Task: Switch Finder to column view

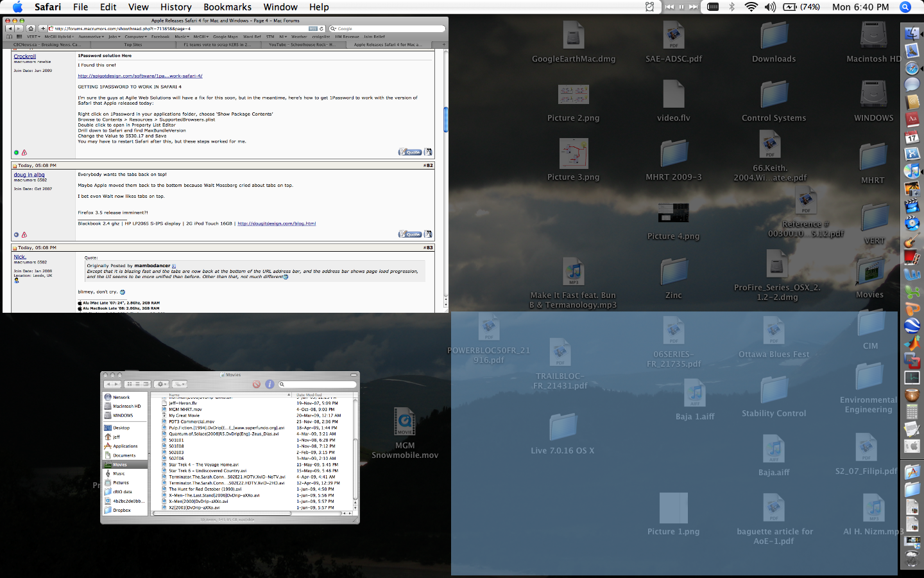Action: [146, 384]
